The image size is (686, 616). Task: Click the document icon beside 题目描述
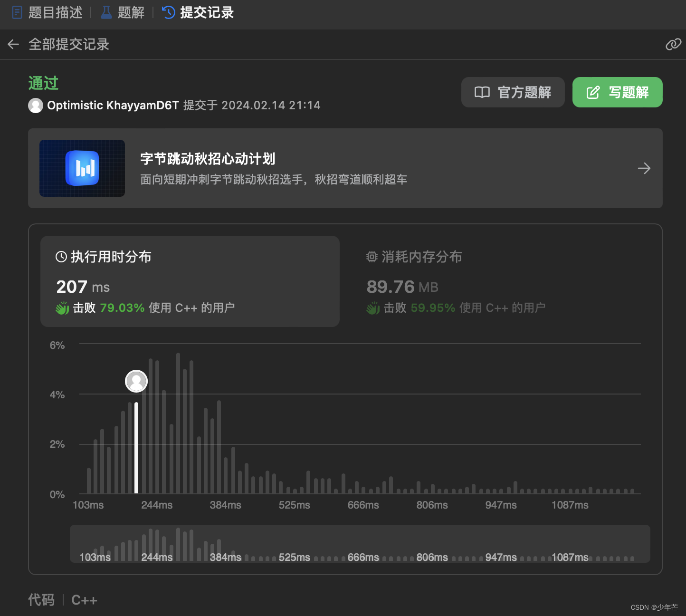[17, 12]
